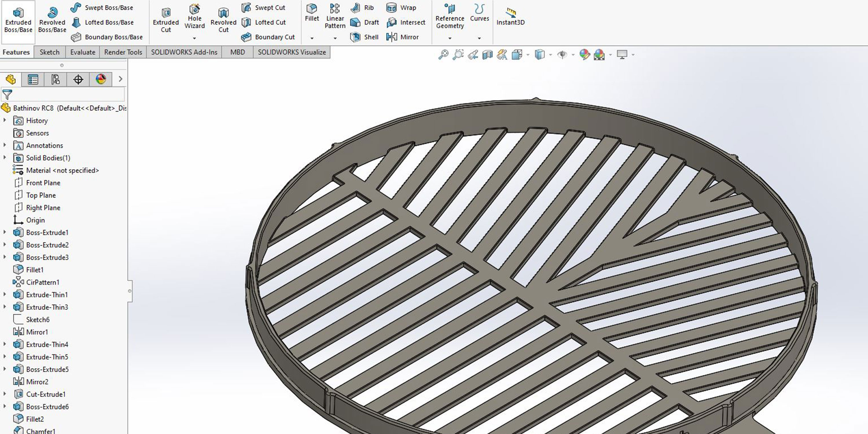Switch to SOLIDWORKS Add-Ins tab
The height and width of the screenshot is (434, 868).
[184, 52]
